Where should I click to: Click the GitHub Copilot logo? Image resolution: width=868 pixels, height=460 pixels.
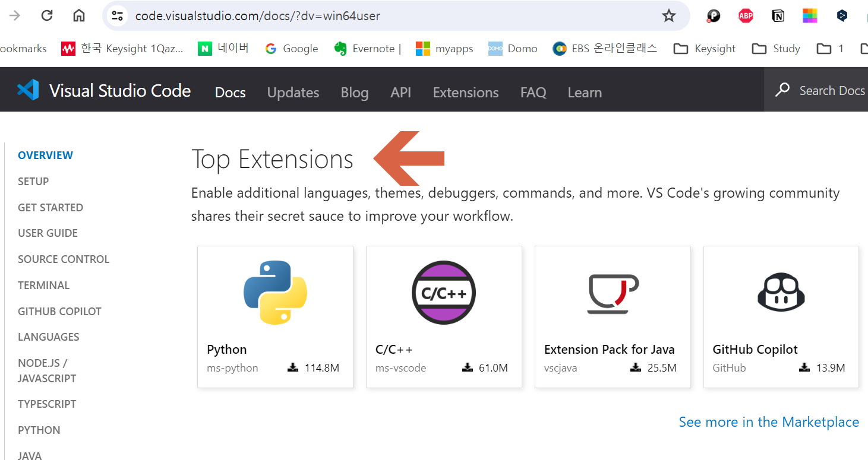[781, 292]
